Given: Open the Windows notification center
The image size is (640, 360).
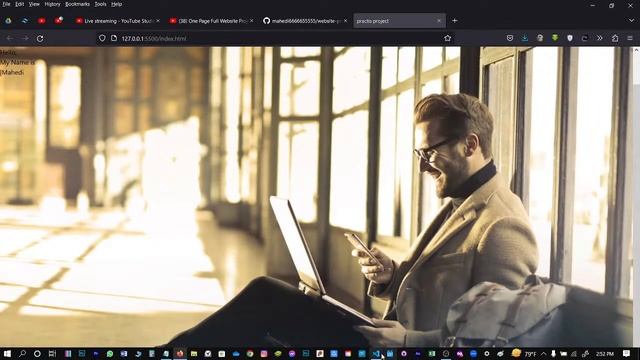Looking at the screenshot, I should (627, 353).
